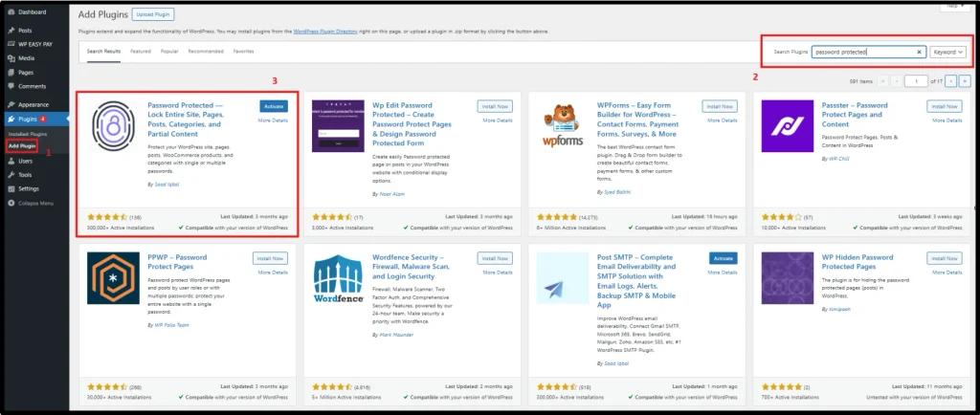Switch to the Popular tab

(169, 52)
